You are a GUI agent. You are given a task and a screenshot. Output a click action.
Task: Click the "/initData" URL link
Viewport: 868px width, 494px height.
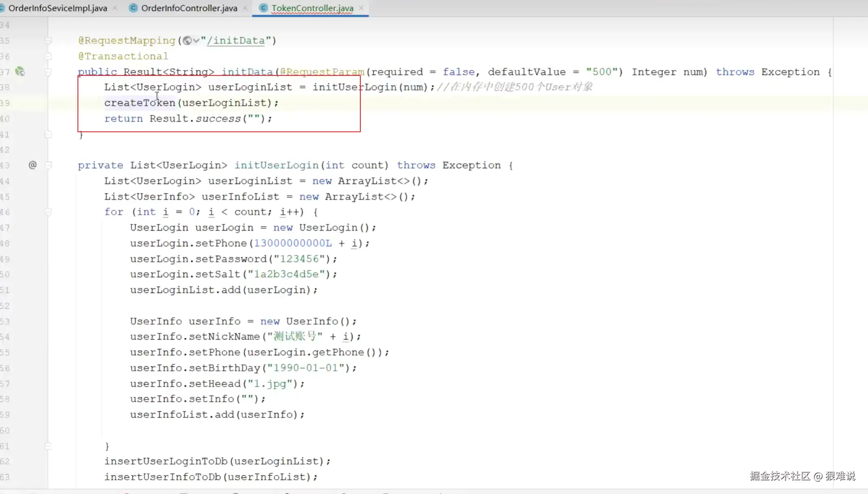236,41
